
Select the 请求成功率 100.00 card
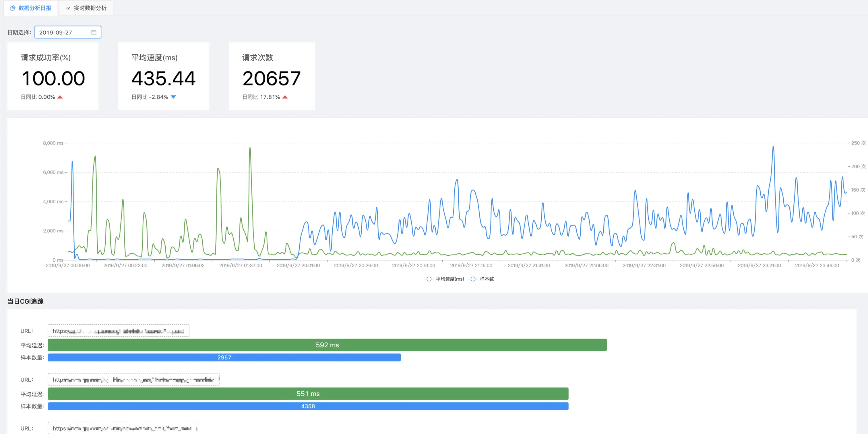(53, 76)
